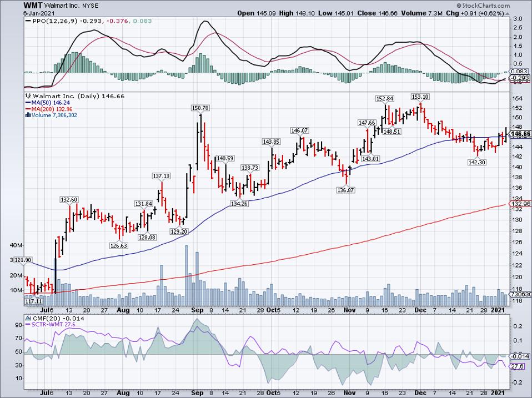The image size is (532, 398).
Task: Click the High 148.10 value
Action: (x=297, y=13)
